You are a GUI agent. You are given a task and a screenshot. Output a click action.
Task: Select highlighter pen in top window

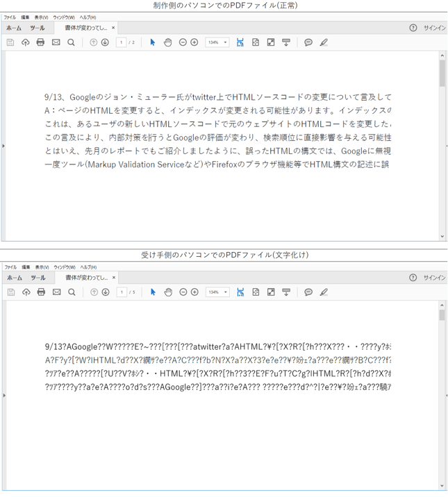[324, 42]
